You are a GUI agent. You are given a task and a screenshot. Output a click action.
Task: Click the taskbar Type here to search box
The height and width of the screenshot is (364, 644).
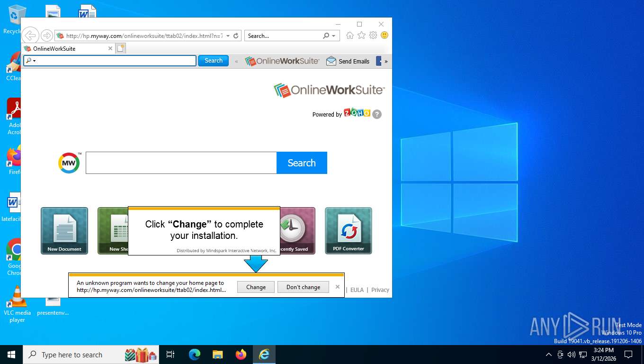coord(91,355)
